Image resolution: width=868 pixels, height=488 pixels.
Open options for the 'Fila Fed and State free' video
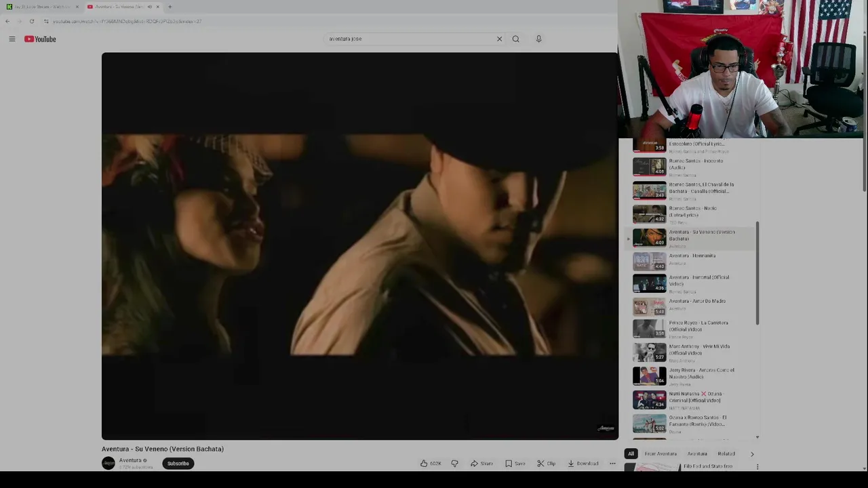pyautogui.click(x=757, y=466)
